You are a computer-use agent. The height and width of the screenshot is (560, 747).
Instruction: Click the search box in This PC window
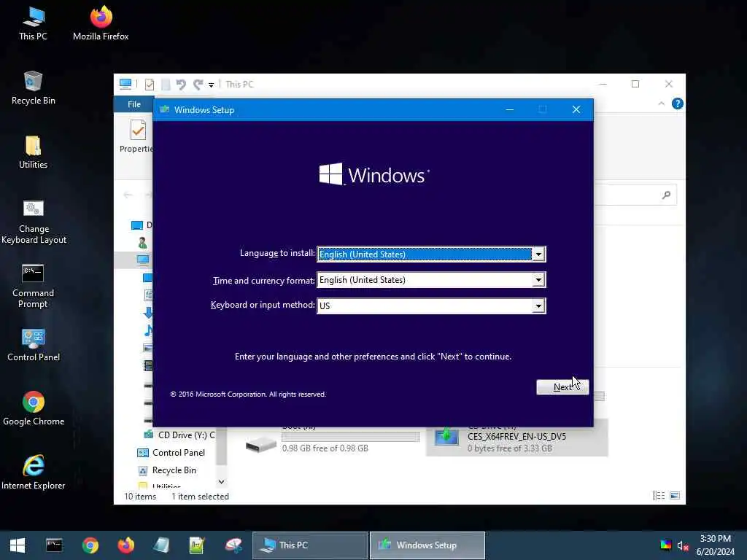tap(635, 195)
